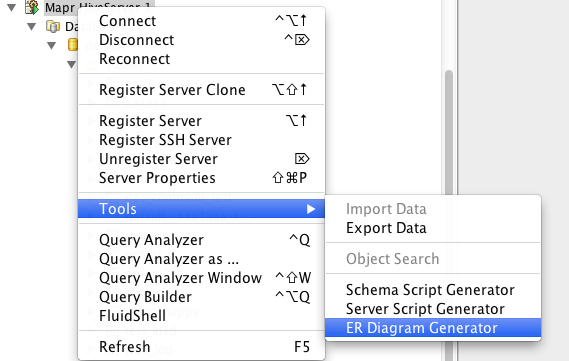
Task: Open Server Script Generator
Action: [x=433, y=309]
